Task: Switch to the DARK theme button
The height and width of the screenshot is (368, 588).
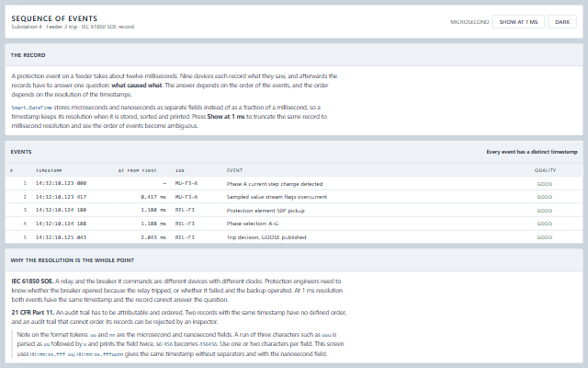Action: pyautogui.click(x=562, y=22)
